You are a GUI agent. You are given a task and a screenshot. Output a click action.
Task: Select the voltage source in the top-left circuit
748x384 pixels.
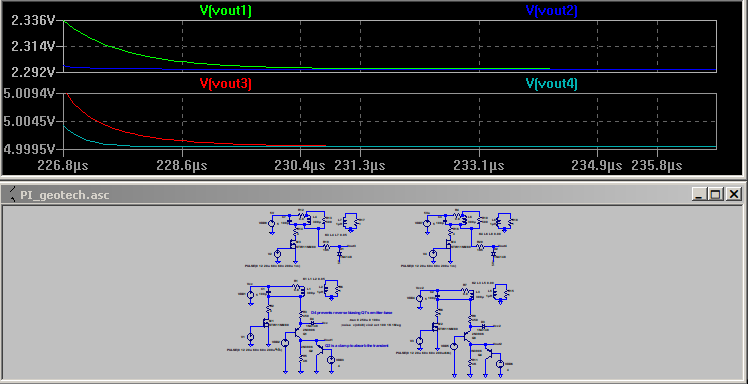click(x=271, y=223)
